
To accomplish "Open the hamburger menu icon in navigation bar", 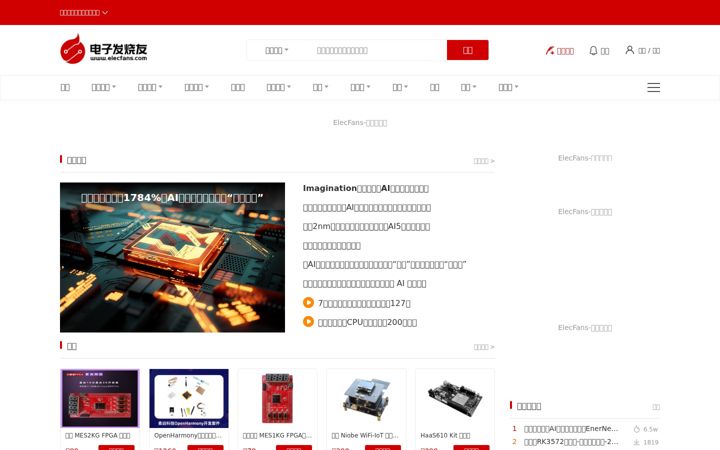I will coord(653,87).
